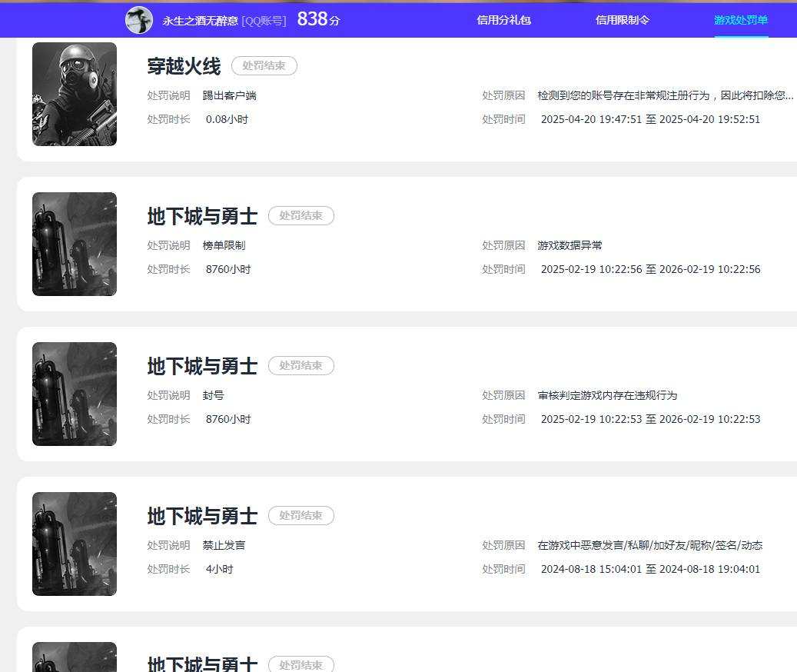The height and width of the screenshot is (672, 797).
Task: Click 处罚结束 badge on the 禁止发言 record
Action: (x=301, y=515)
